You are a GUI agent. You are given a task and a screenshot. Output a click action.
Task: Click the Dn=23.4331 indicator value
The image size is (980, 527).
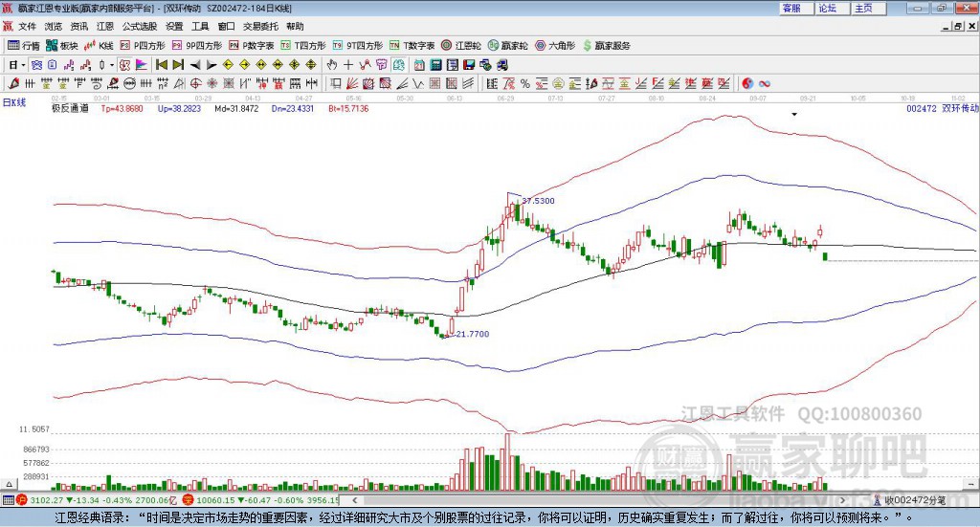pyautogui.click(x=293, y=109)
